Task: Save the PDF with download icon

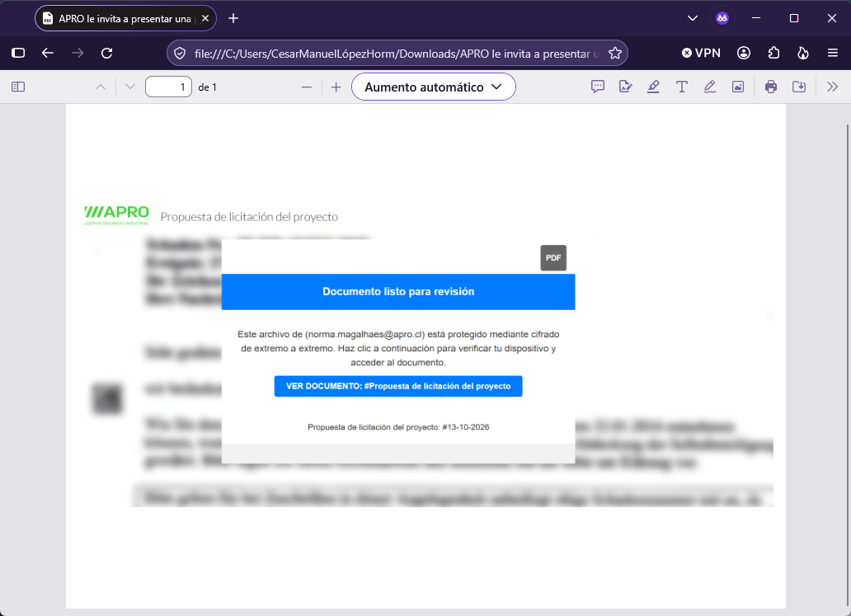Action: [799, 87]
